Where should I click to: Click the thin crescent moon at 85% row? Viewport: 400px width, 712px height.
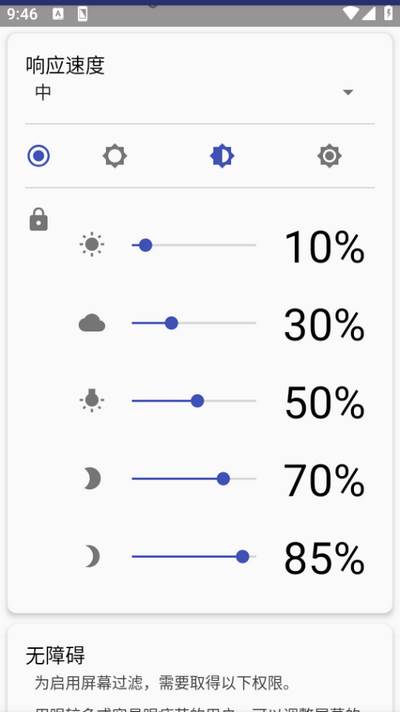(x=92, y=556)
